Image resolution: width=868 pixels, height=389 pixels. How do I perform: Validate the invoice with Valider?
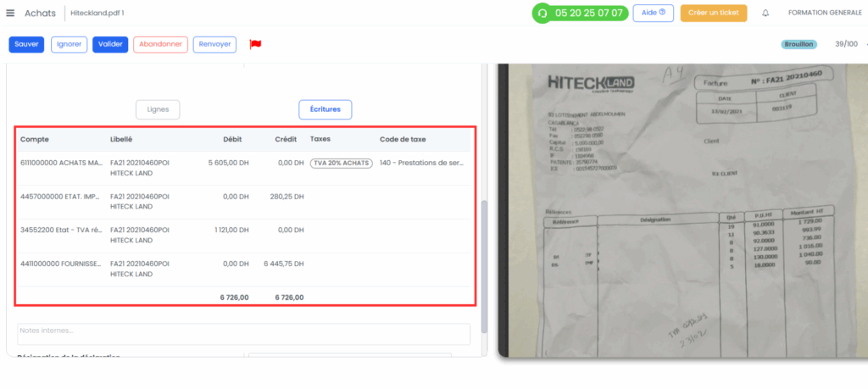click(110, 45)
